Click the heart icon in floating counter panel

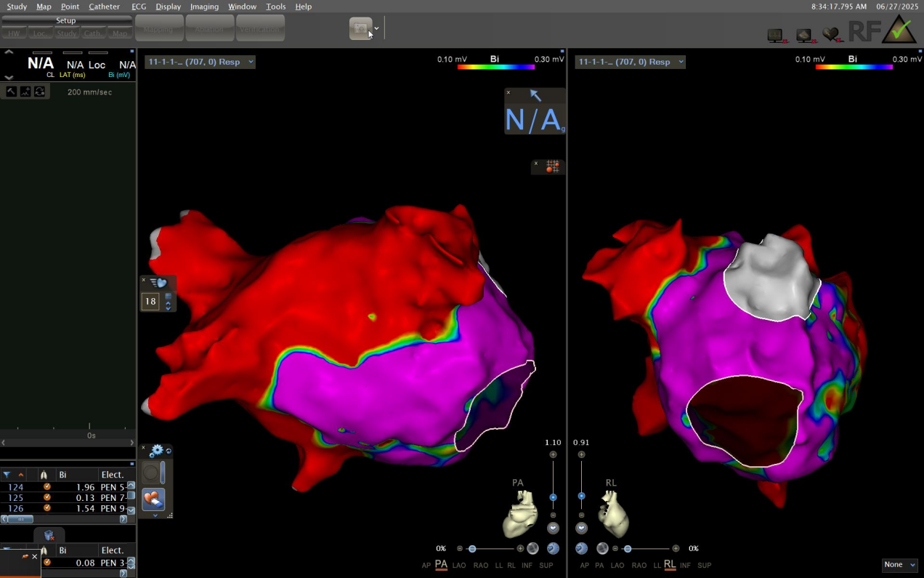pyautogui.click(x=159, y=283)
